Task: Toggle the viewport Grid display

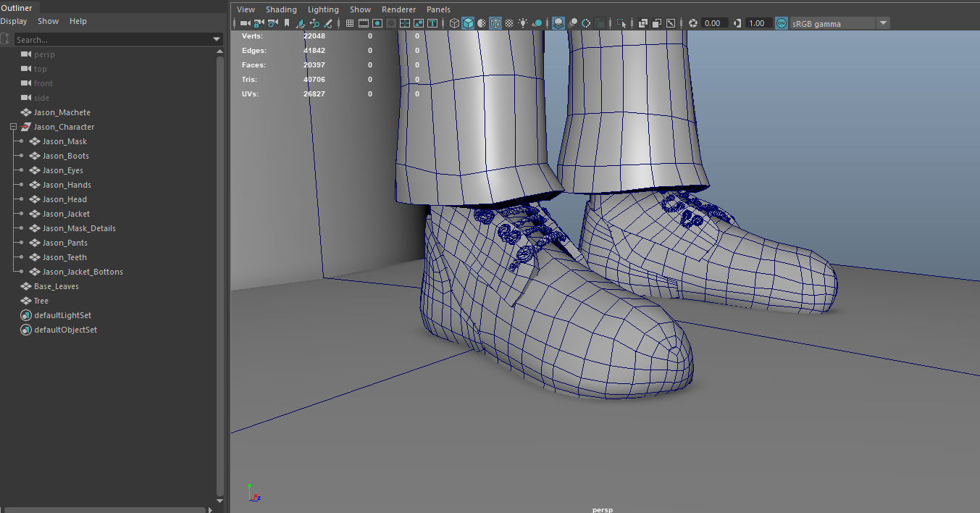Action: pos(350,23)
